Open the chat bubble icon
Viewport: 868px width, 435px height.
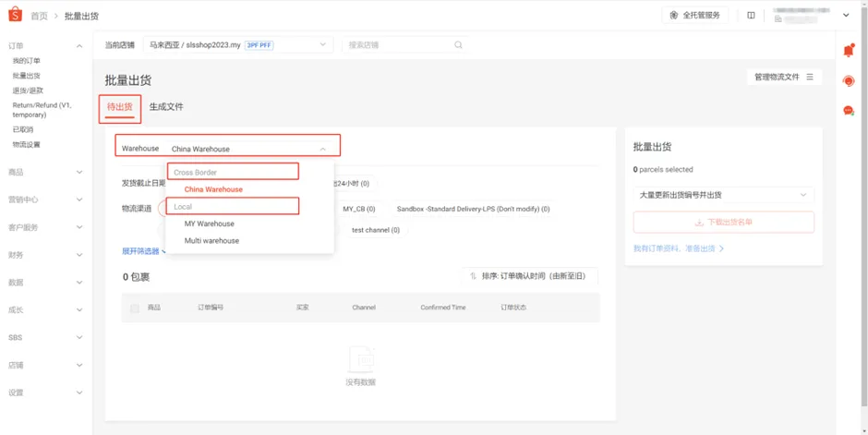pos(848,111)
